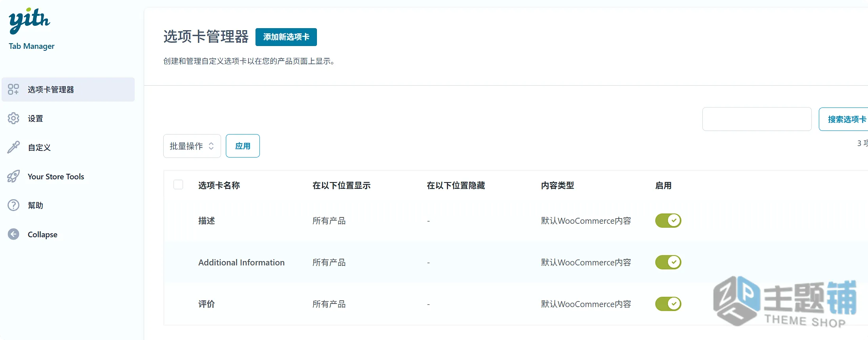
Task: Click the Tab Manager title under logo
Action: [32, 46]
